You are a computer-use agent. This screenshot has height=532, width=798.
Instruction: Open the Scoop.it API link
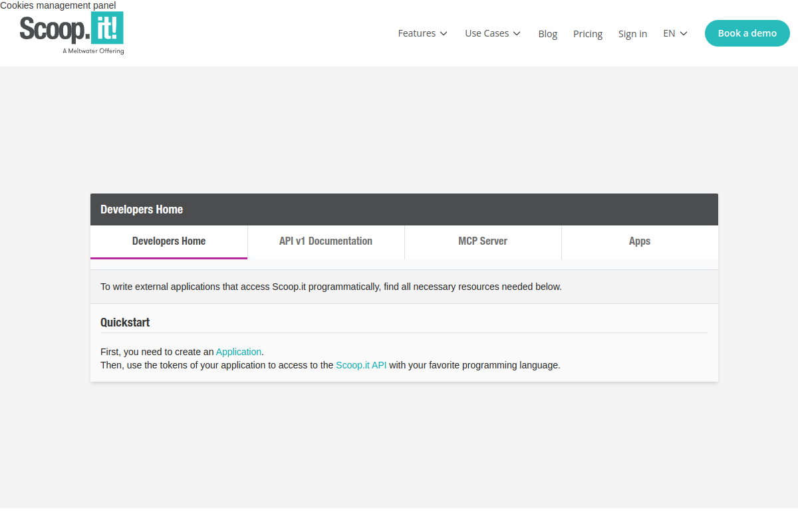coord(361,365)
